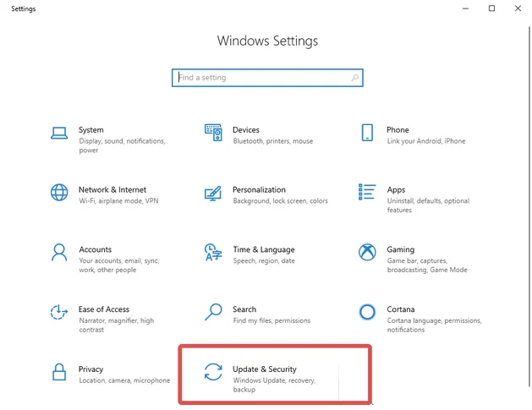The width and height of the screenshot is (532, 410).
Task: Select the Privacy padlock icon
Action: (59, 372)
